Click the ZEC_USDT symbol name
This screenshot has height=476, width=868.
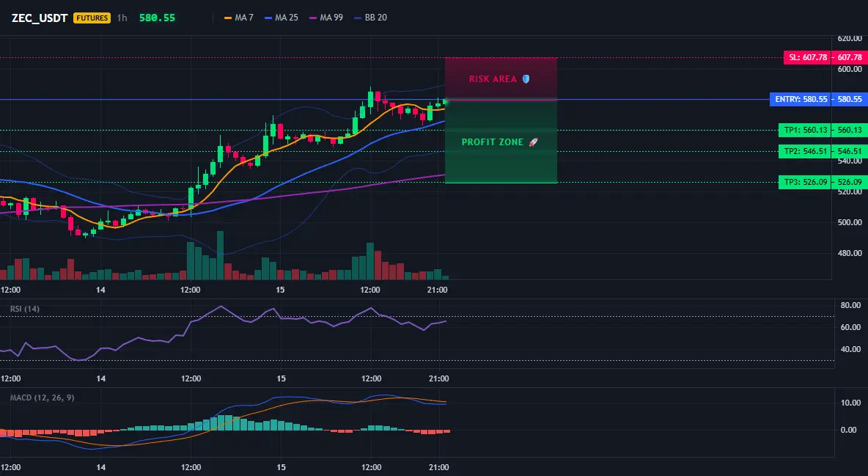[x=40, y=18]
